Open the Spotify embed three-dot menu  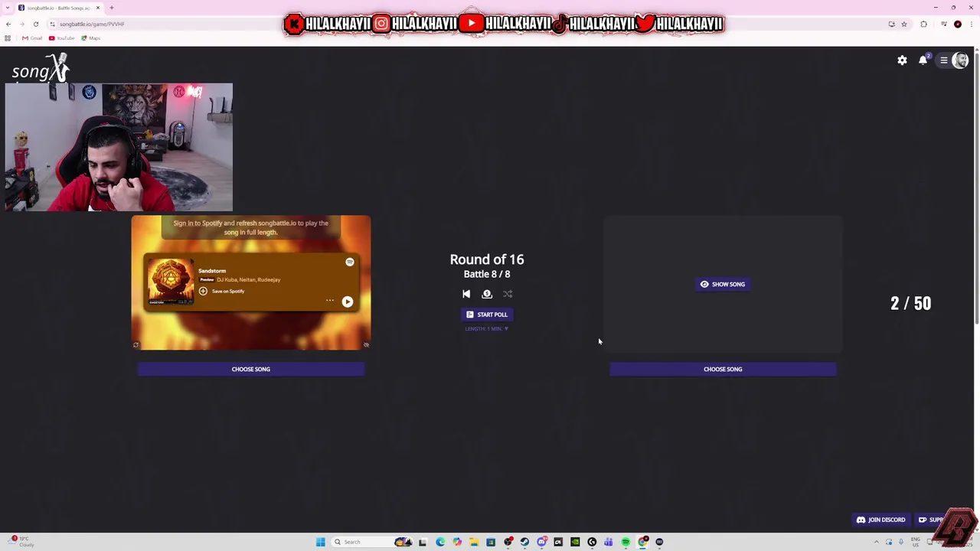tap(330, 301)
